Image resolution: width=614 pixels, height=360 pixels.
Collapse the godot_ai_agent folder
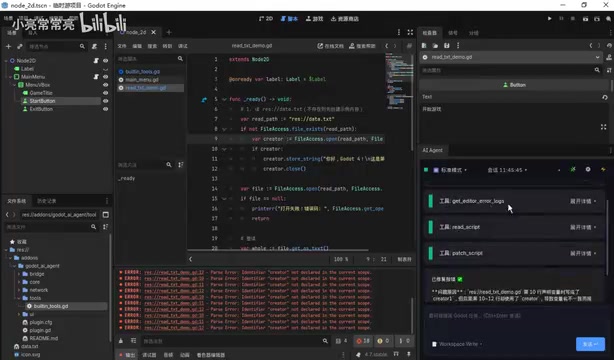(14, 266)
